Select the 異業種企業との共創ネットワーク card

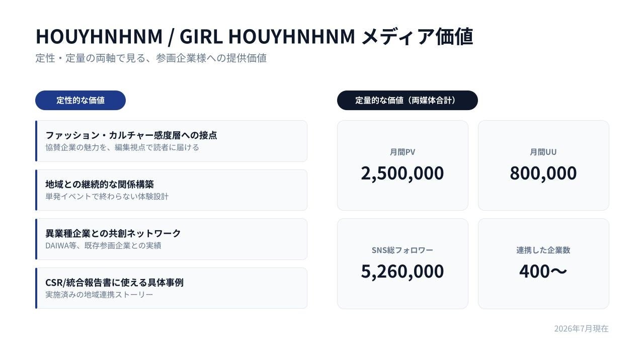pos(171,239)
